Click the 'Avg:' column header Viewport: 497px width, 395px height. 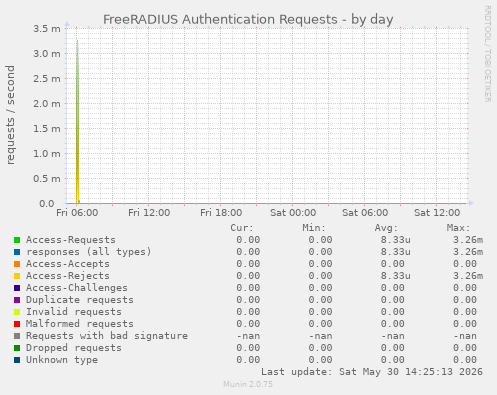386,228
